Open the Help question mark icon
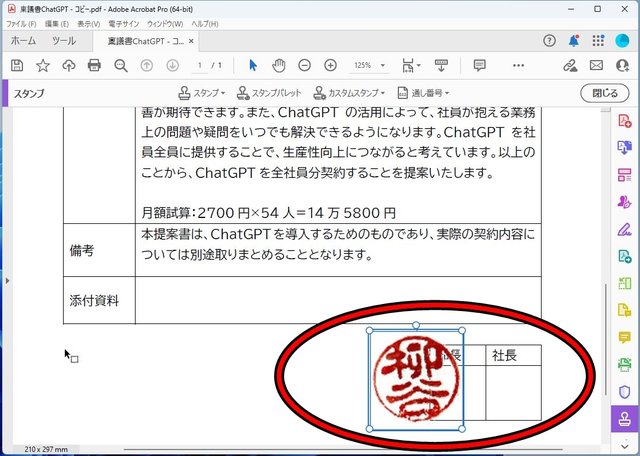This screenshot has height=456, width=640. coord(549,41)
